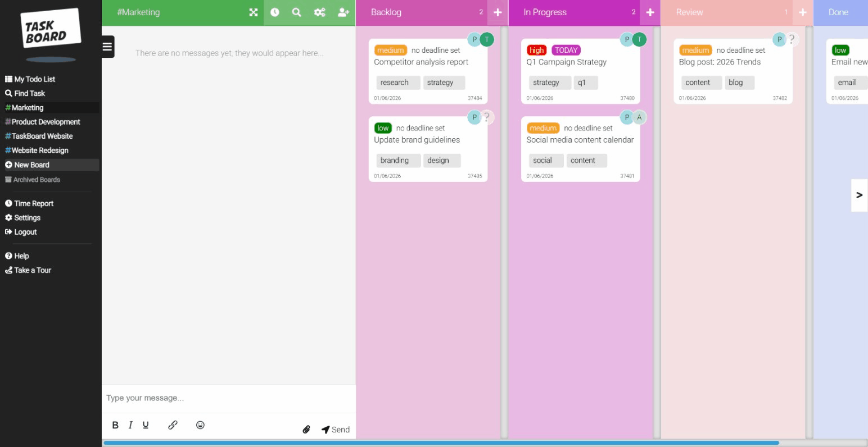The image size is (868, 447).
Task: Expand the collapsed column with the chevron
Action: tap(860, 195)
